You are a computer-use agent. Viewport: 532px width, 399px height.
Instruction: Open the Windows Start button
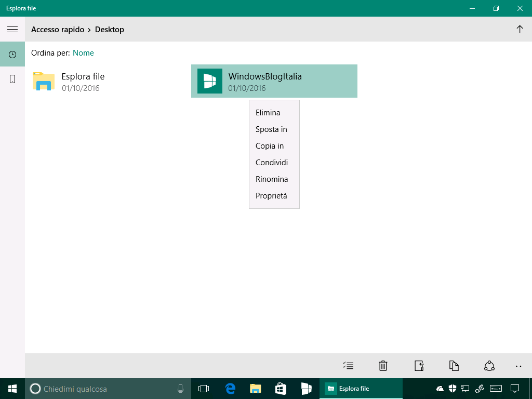(x=12, y=389)
